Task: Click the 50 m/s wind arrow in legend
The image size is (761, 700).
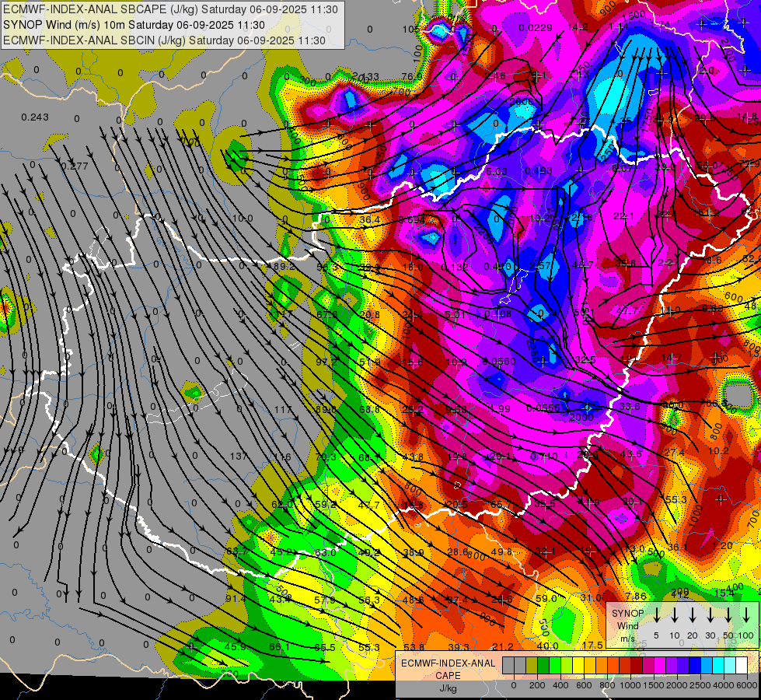Action: click(x=728, y=614)
